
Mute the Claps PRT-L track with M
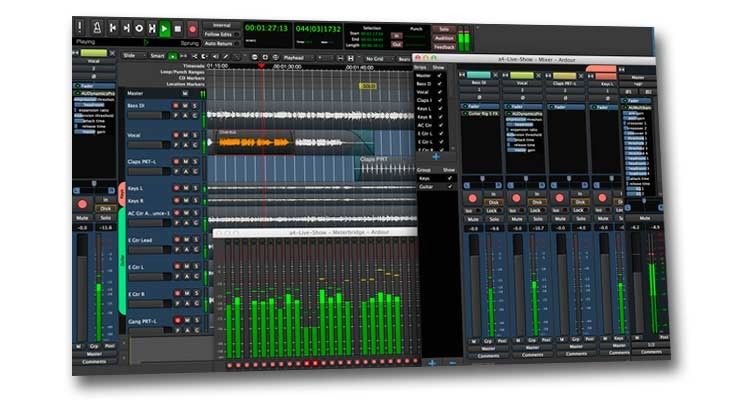coord(186,162)
